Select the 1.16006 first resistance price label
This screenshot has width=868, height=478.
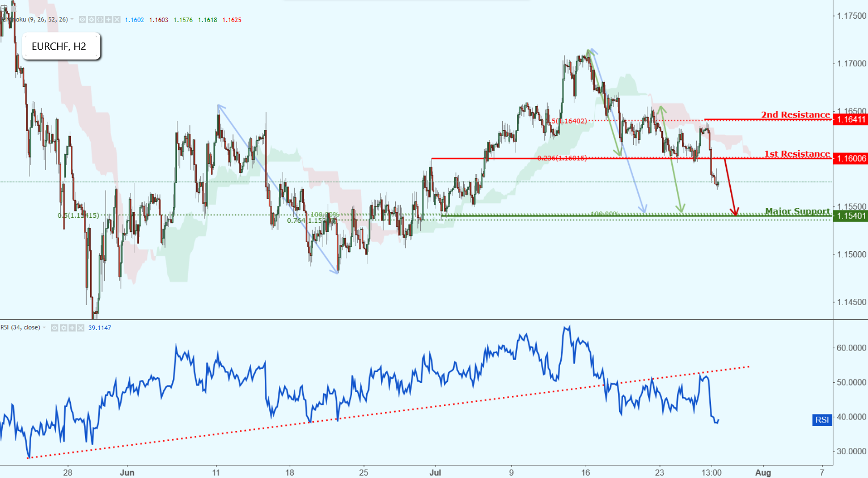[850, 158]
